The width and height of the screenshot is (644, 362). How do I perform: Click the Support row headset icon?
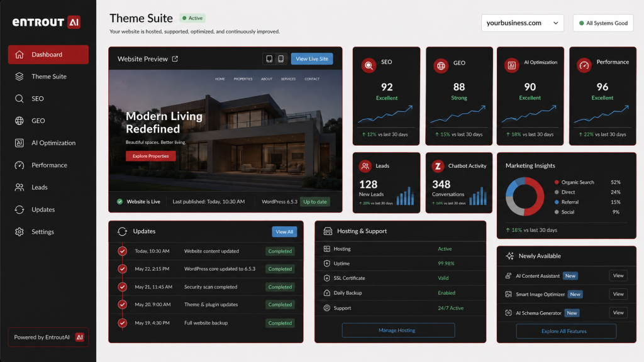click(327, 308)
